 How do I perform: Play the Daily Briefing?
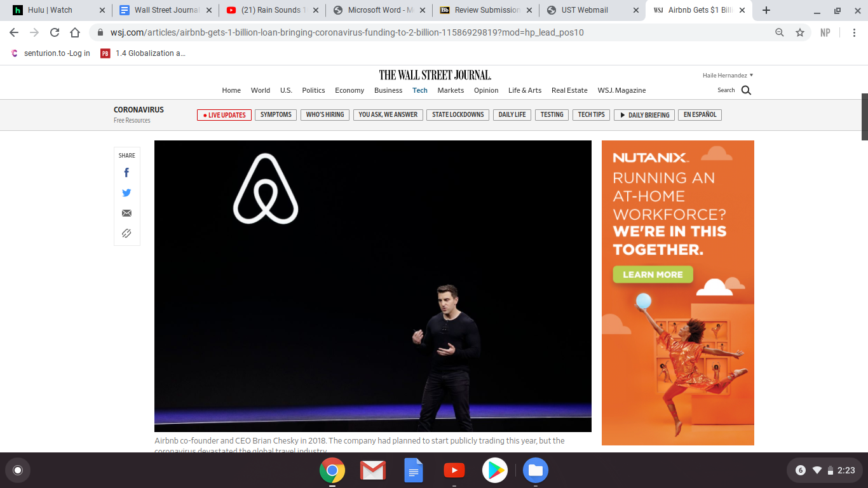click(644, 115)
